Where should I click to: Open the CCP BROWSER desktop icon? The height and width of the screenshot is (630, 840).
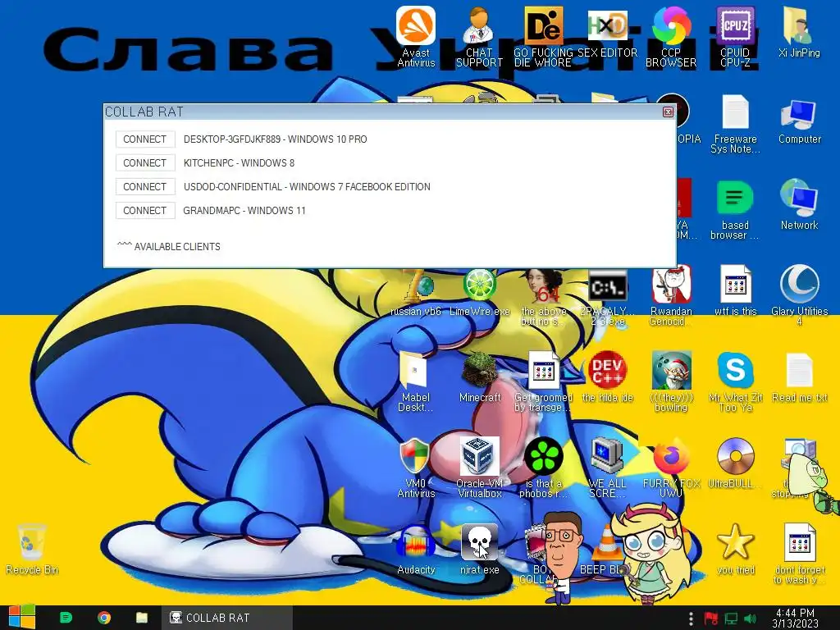(x=671, y=36)
